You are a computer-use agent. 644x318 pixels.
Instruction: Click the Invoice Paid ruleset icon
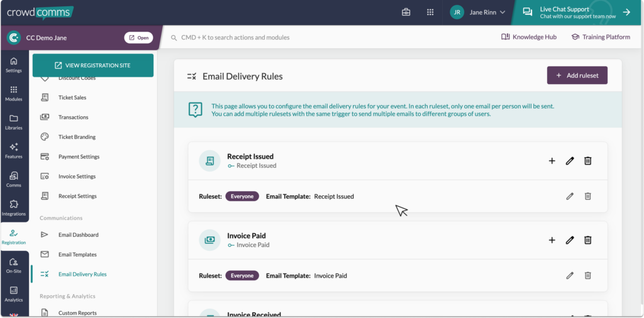209,240
